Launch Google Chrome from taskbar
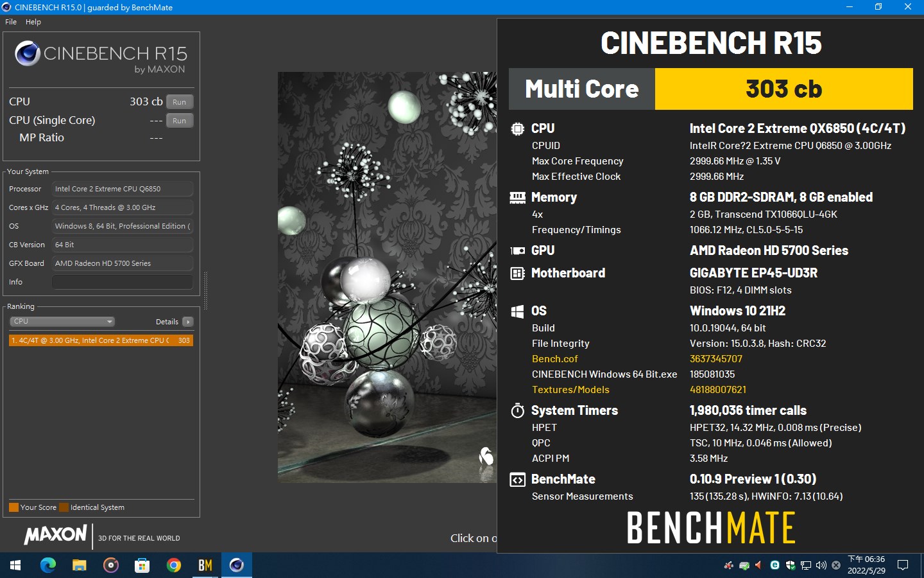924x578 pixels. pyautogui.click(x=173, y=565)
